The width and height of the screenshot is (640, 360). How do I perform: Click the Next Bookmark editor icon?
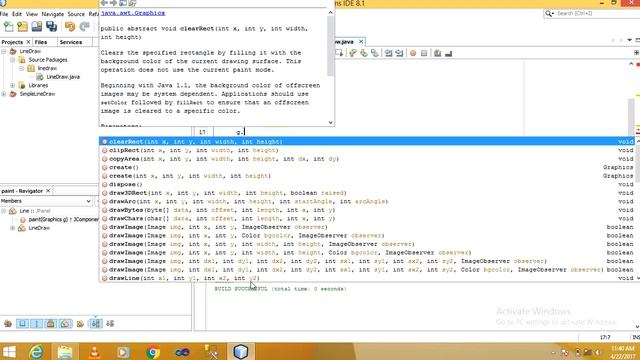tap(363, 53)
